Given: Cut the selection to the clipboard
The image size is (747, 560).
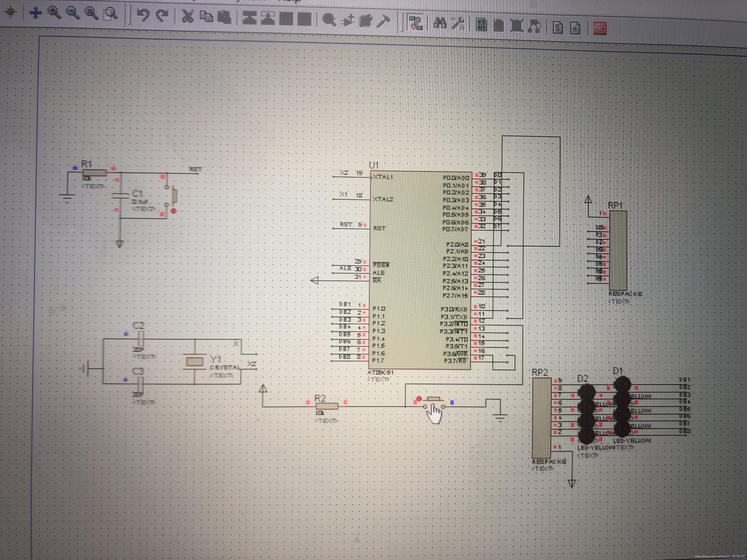Looking at the screenshot, I should click(188, 16).
